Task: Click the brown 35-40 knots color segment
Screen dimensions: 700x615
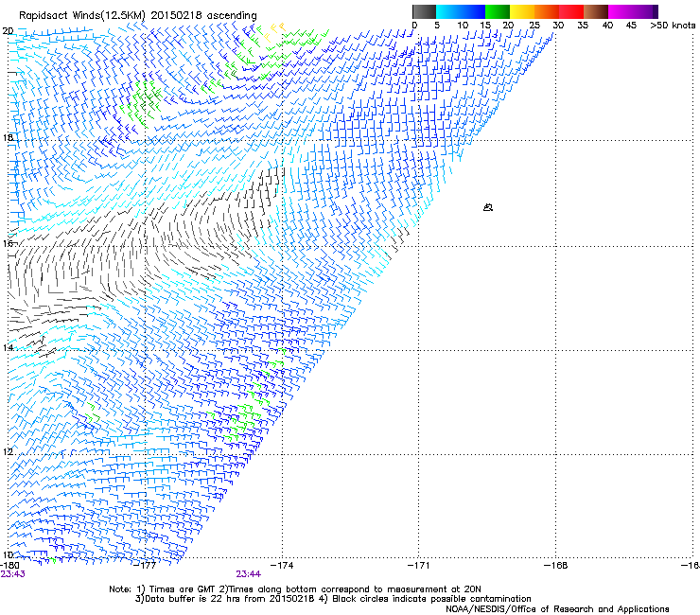Action: point(596,11)
